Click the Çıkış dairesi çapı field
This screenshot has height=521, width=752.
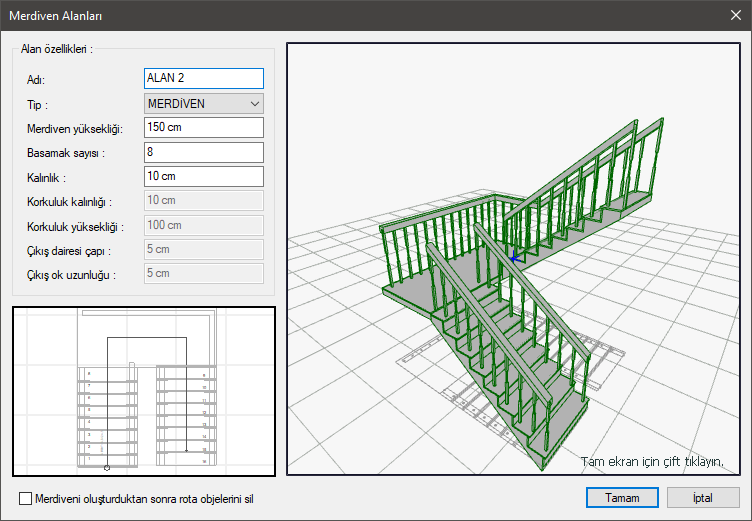(x=203, y=249)
